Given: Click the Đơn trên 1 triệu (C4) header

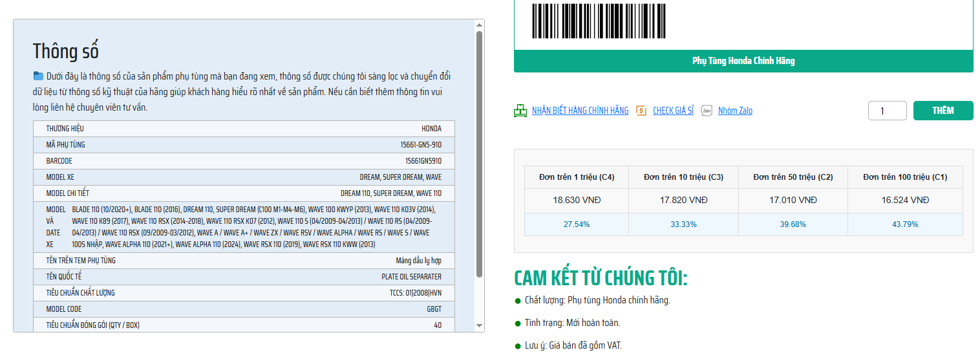Looking at the screenshot, I should pyautogui.click(x=577, y=177).
